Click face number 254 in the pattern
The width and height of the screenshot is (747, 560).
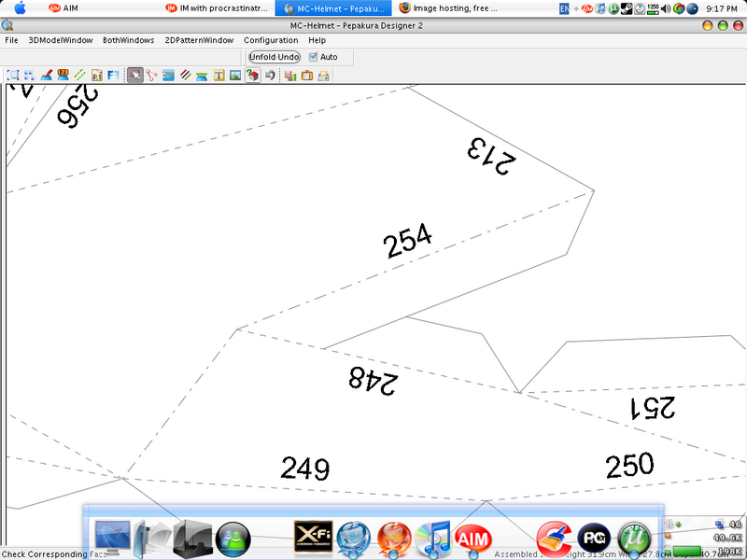pyautogui.click(x=408, y=241)
